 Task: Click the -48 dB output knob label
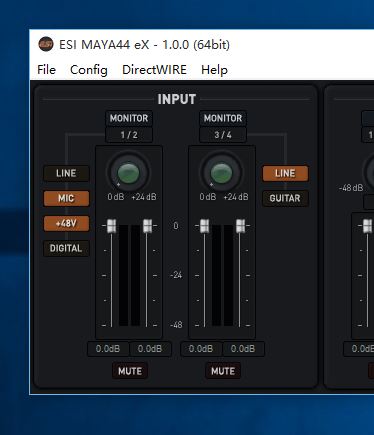pyautogui.click(x=351, y=188)
